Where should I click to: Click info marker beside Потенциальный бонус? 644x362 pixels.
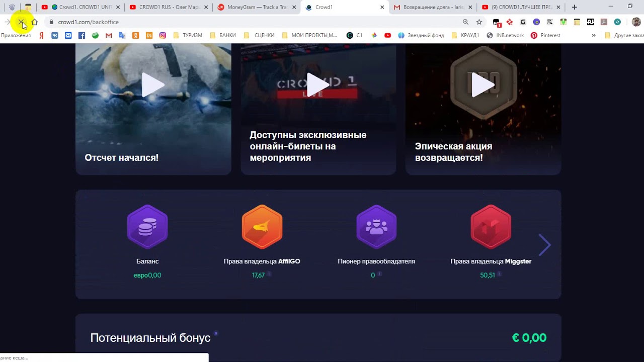[x=216, y=333]
